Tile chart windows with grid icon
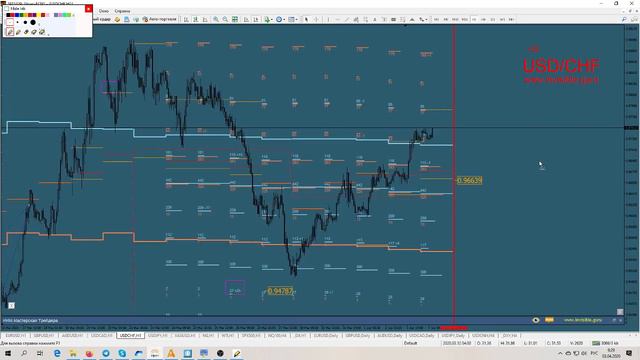Image resolution: width=640 pixels, height=360 pixels. (235, 19)
